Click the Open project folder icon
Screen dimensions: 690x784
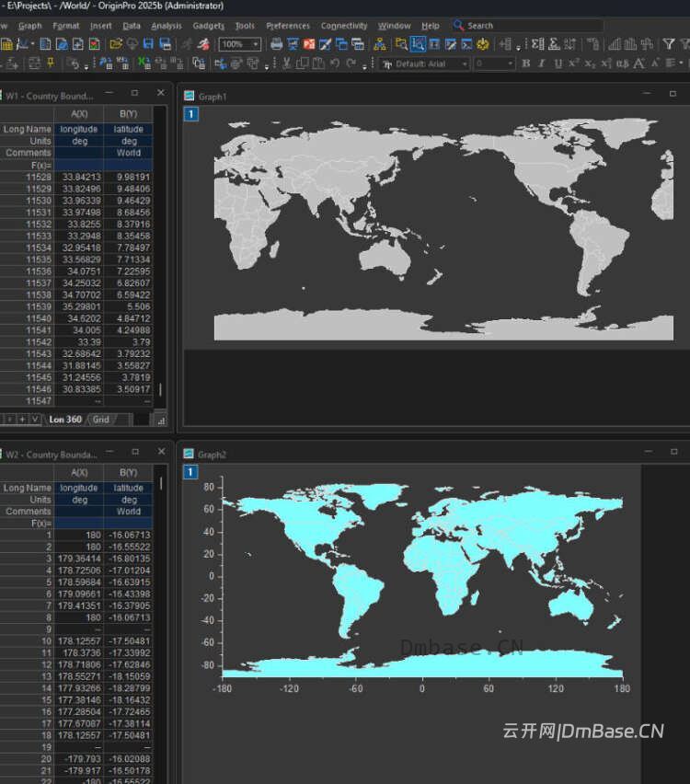pyautogui.click(x=116, y=44)
